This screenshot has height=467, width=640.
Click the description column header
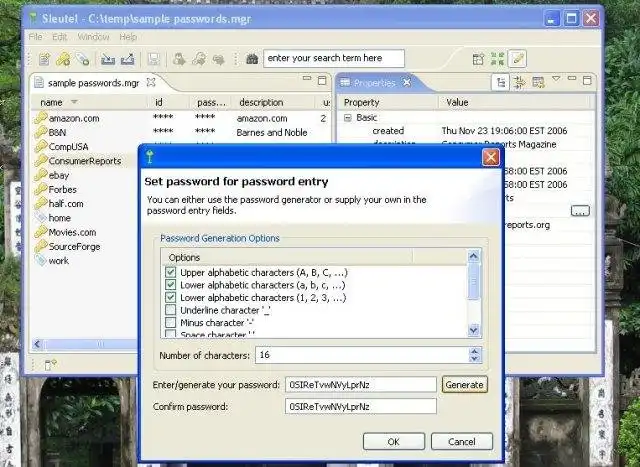click(261, 102)
